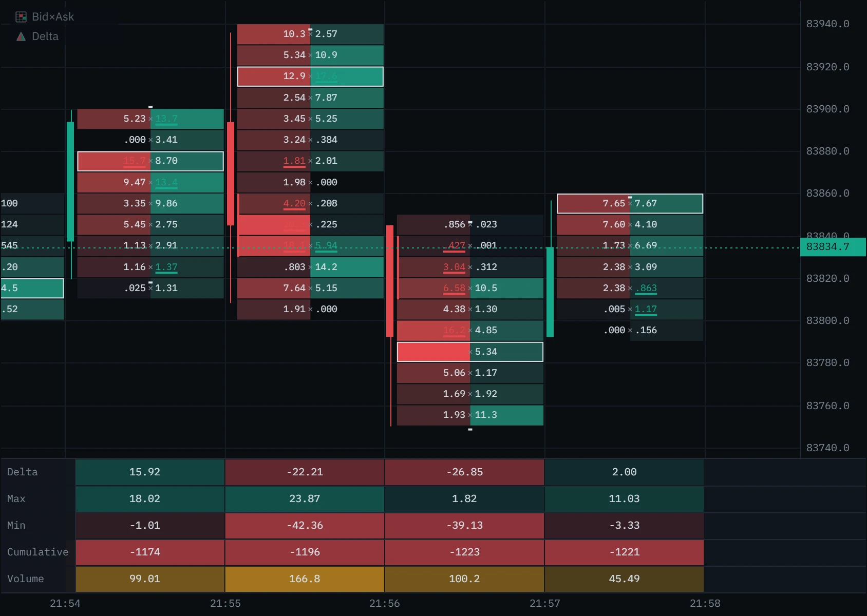Click the Cumulative value -1174 cell
The image size is (867, 616).
pos(150,552)
